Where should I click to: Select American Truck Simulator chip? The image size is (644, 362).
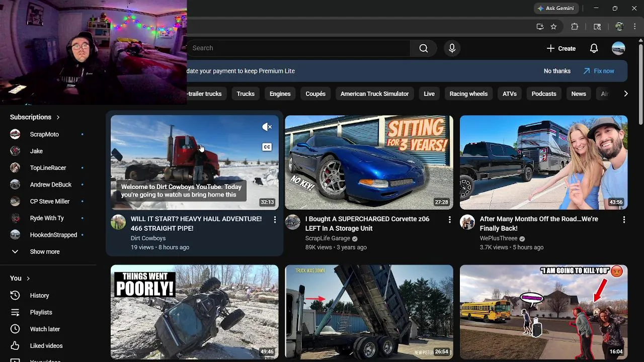tap(375, 94)
